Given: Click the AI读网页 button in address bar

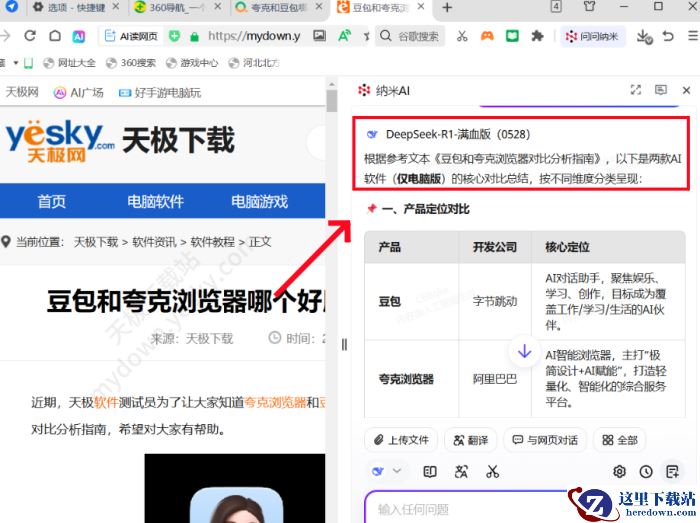Looking at the screenshot, I should click(x=131, y=36).
